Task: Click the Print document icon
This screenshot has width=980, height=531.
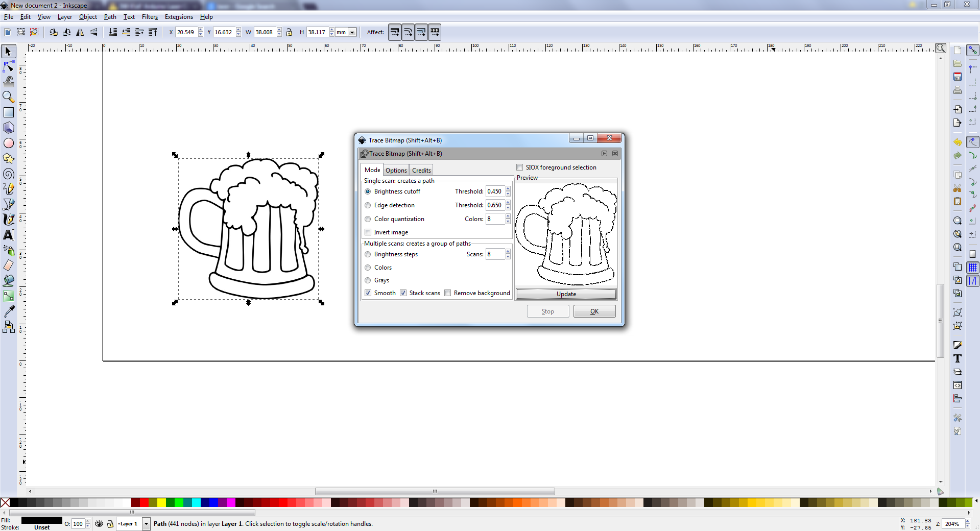Action: pos(958,90)
